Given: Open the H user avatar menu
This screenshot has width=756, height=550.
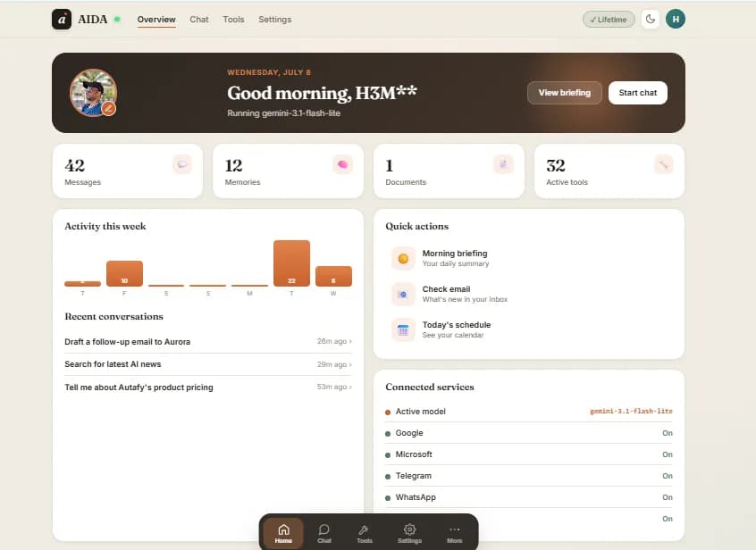Looking at the screenshot, I should [676, 20].
